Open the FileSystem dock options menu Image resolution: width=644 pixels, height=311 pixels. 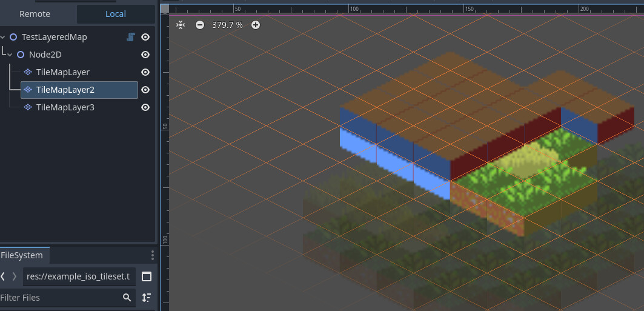[x=153, y=255]
